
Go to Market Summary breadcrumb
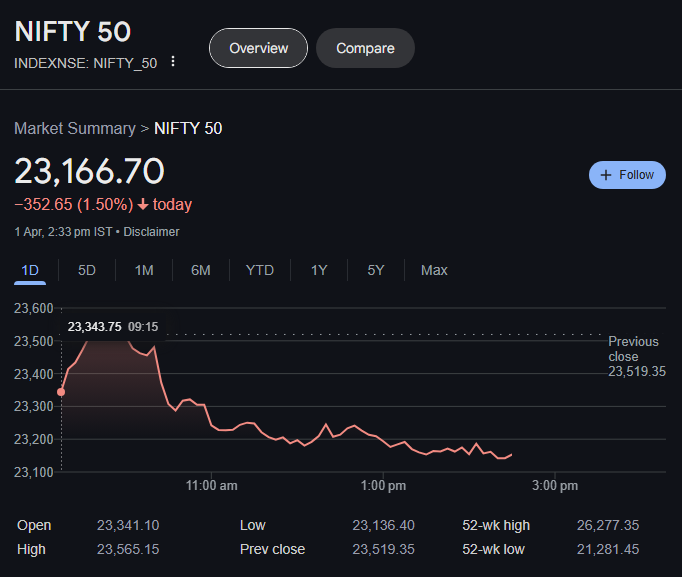75,129
